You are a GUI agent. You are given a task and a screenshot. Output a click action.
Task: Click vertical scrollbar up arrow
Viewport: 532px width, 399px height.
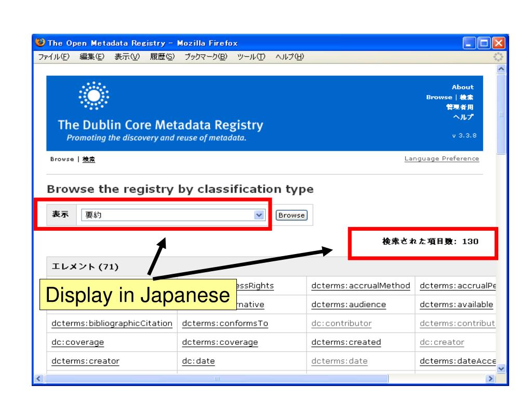(x=501, y=69)
